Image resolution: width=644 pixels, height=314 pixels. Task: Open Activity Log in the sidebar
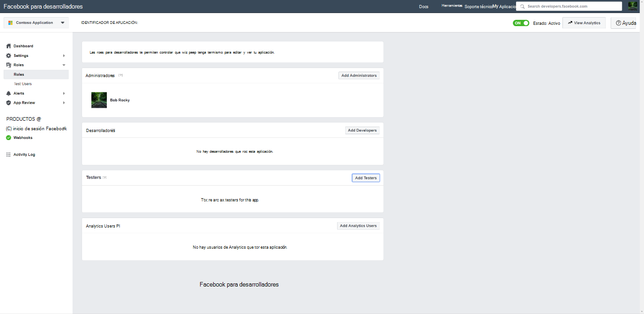[x=24, y=155]
